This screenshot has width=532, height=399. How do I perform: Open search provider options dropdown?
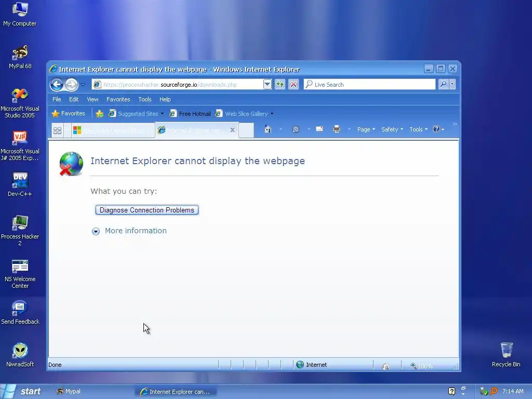(x=453, y=84)
